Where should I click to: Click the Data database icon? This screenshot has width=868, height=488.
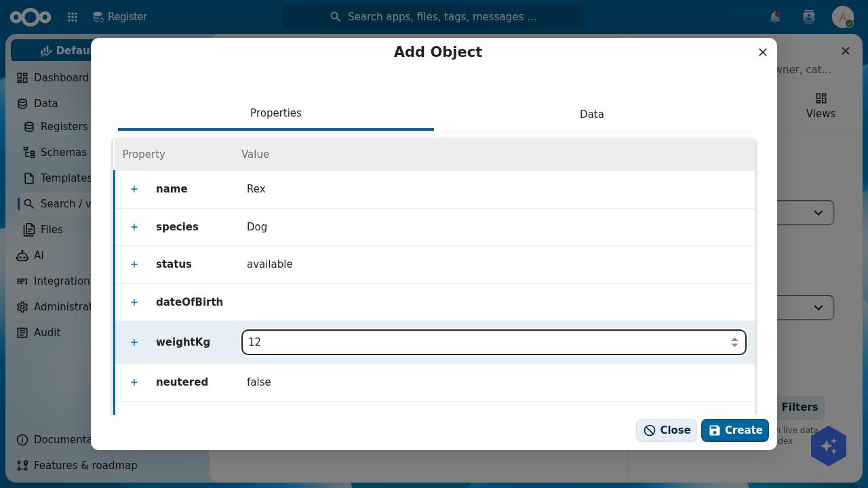[x=22, y=104]
